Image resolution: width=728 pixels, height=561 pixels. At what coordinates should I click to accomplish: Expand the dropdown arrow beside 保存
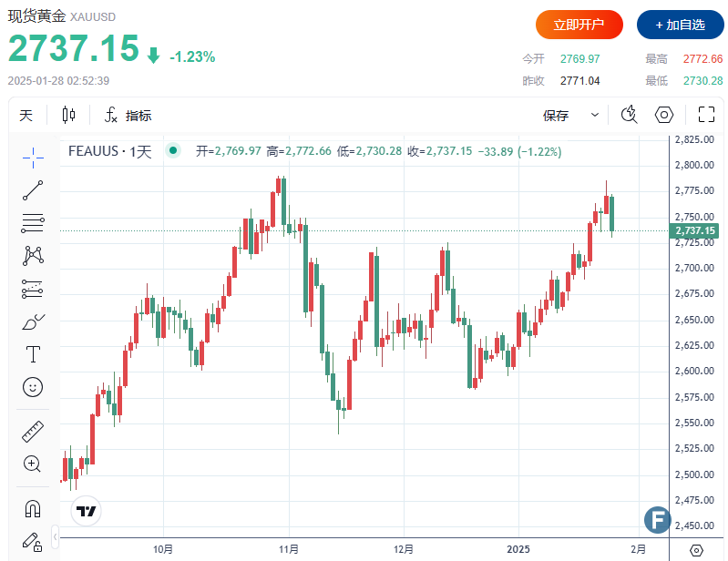pos(595,115)
